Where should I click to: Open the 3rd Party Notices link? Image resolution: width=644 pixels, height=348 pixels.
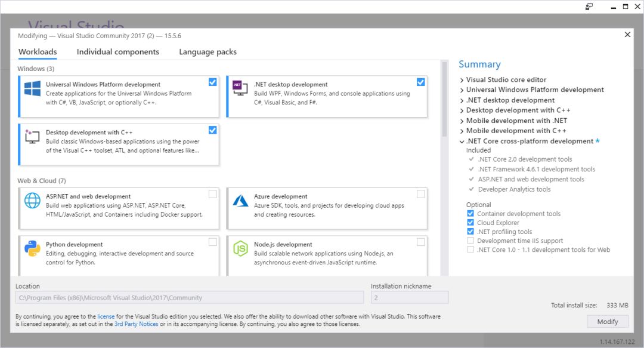pos(137,324)
